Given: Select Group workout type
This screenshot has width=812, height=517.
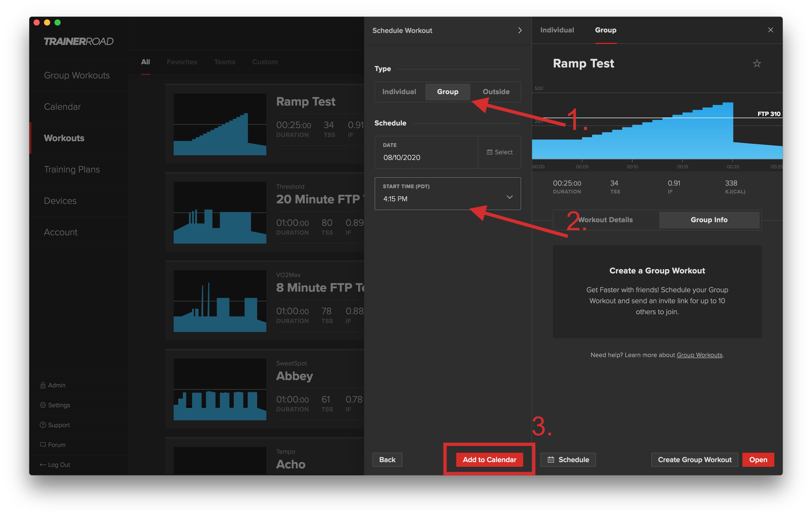Looking at the screenshot, I should click(x=448, y=92).
